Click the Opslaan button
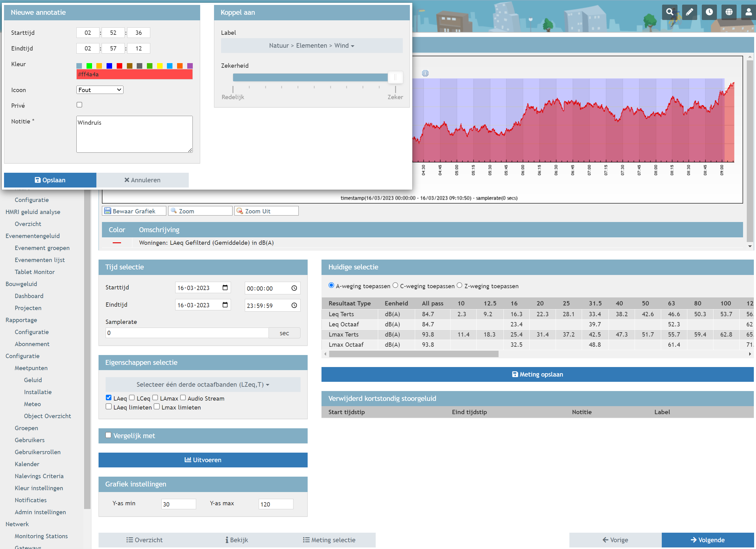Viewport: 756px width, 549px height. [x=50, y=180]
